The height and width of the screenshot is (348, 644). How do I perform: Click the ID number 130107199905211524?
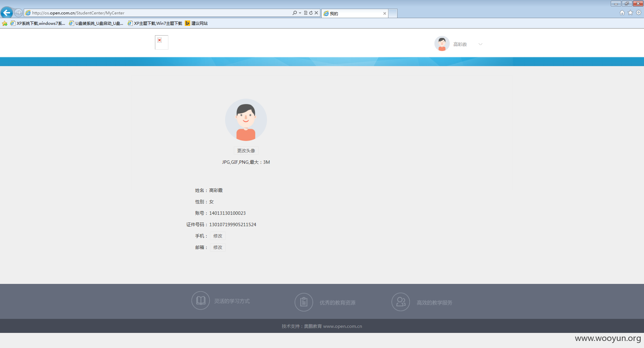point(233,225)
